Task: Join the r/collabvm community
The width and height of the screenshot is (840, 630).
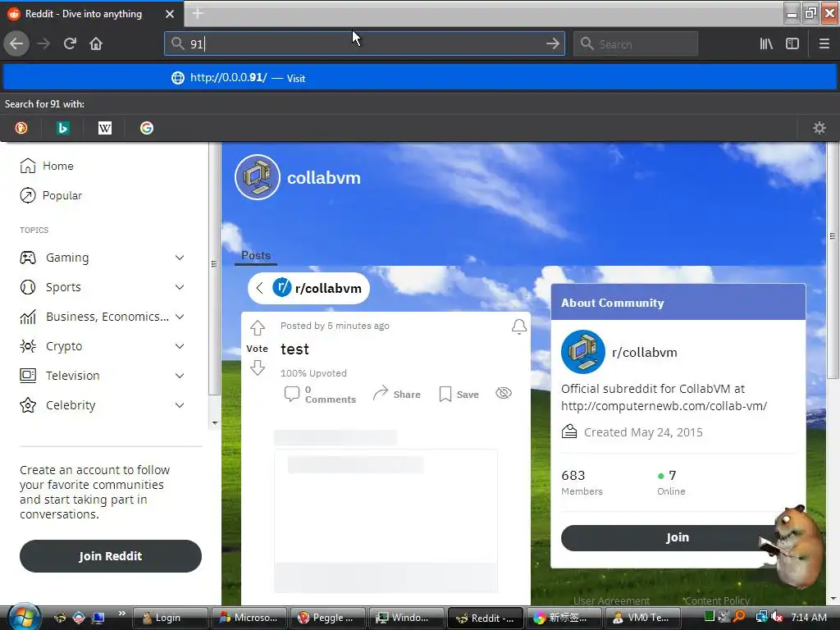Action: coord(677,537)
